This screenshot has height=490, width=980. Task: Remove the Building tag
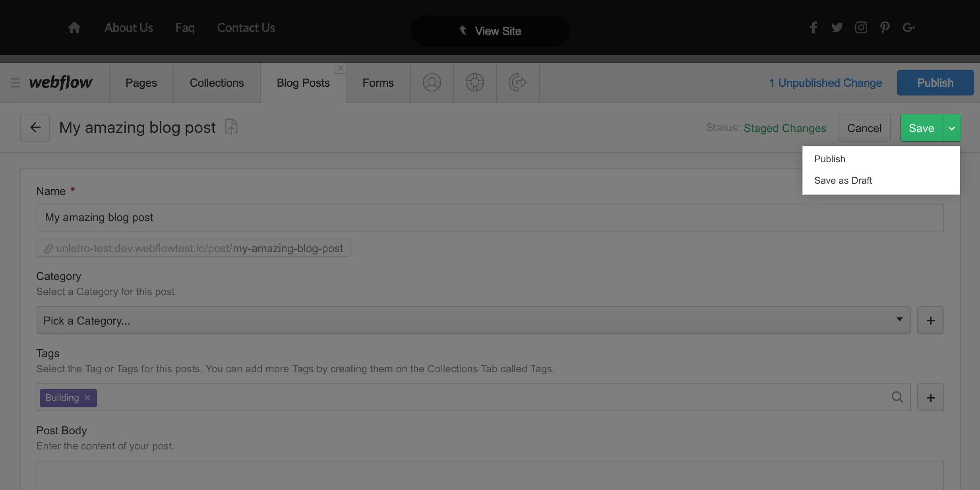[87, 398]
